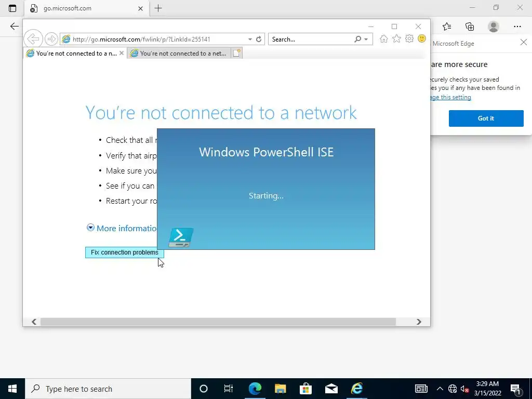Open a new tab in Internet Explorer
532x399 pixels.
[x=236, y=54]
